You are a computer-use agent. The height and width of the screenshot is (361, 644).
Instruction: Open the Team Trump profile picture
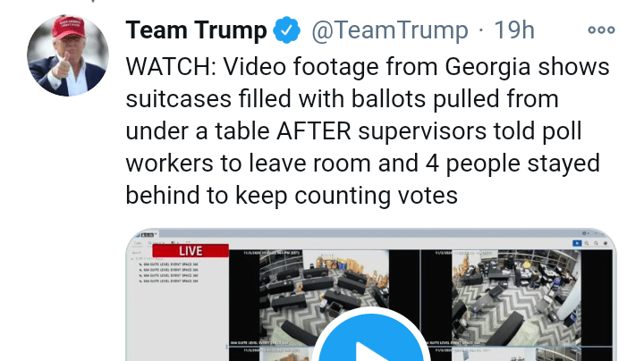pos(68,55)
